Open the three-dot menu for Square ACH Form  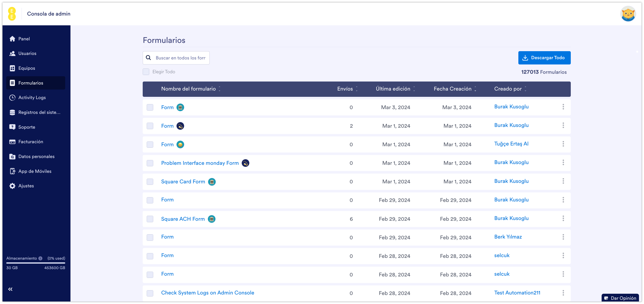point(563,218)
